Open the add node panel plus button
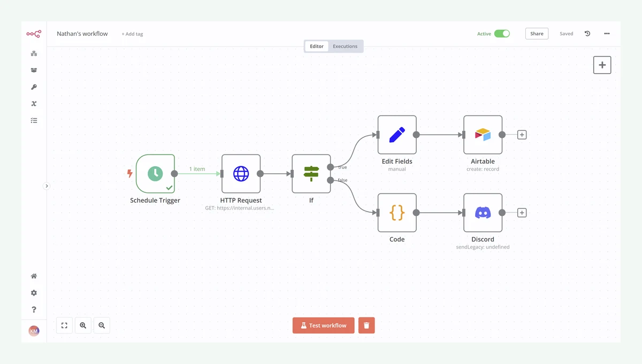This screenshot has width=642, height=364. [x=602, y=65]
